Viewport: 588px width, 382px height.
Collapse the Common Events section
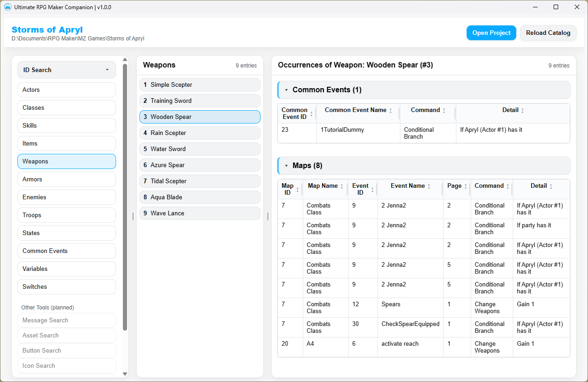point(287,90)
